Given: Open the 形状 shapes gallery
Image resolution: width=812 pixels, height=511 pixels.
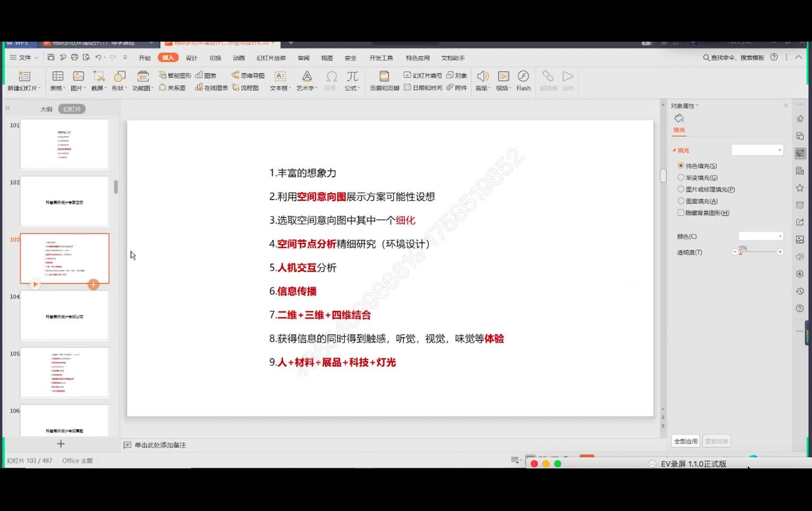Looking at the screenshot, I should [x=119, y=80].
